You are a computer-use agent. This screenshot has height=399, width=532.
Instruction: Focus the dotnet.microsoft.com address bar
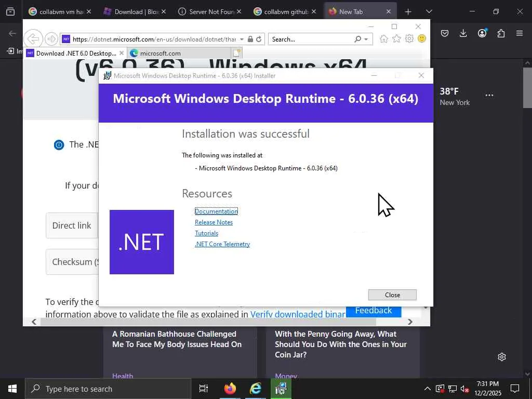pyautogui.click(x=154, y=39)
